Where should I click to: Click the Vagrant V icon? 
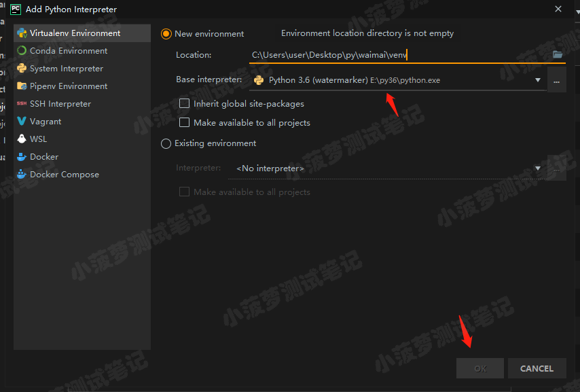tap(22, 121)
